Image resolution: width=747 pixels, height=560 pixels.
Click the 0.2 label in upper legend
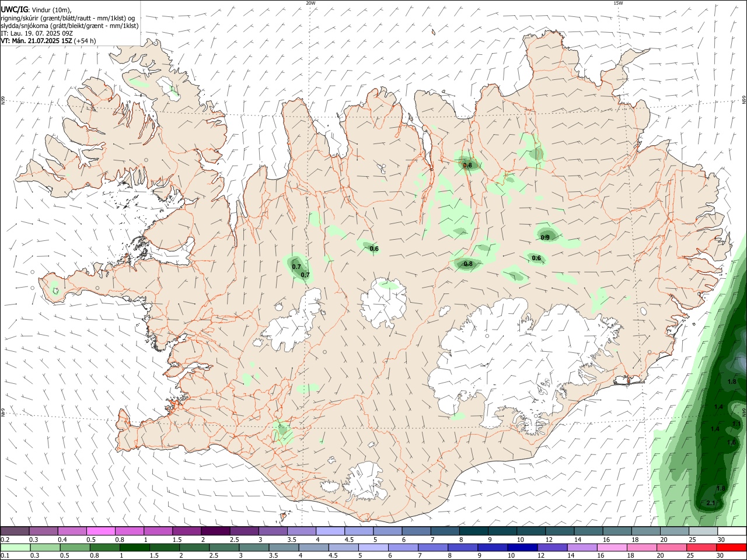coord(5,540)
